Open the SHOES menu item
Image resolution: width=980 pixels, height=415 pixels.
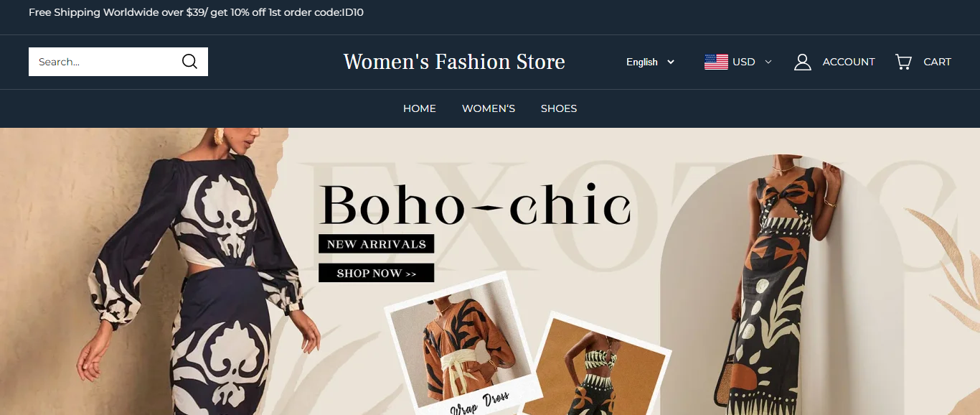(559, 108)
